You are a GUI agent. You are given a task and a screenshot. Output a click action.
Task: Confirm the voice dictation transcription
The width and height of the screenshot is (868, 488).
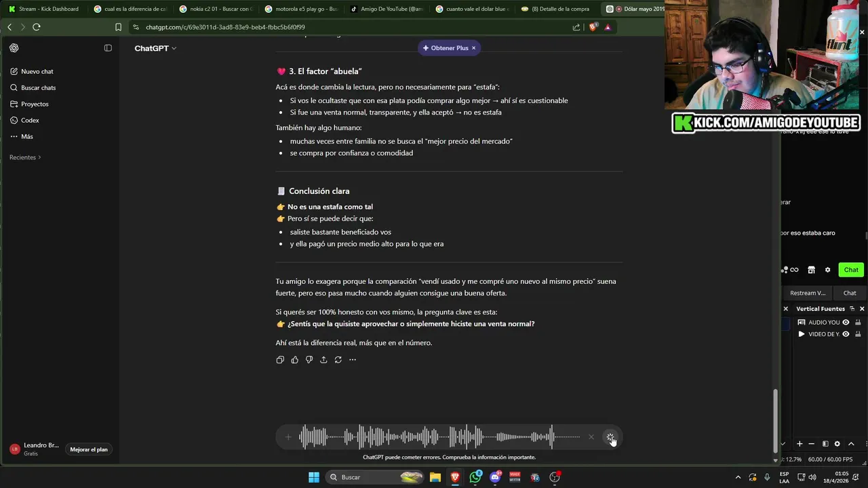[610, 437]
